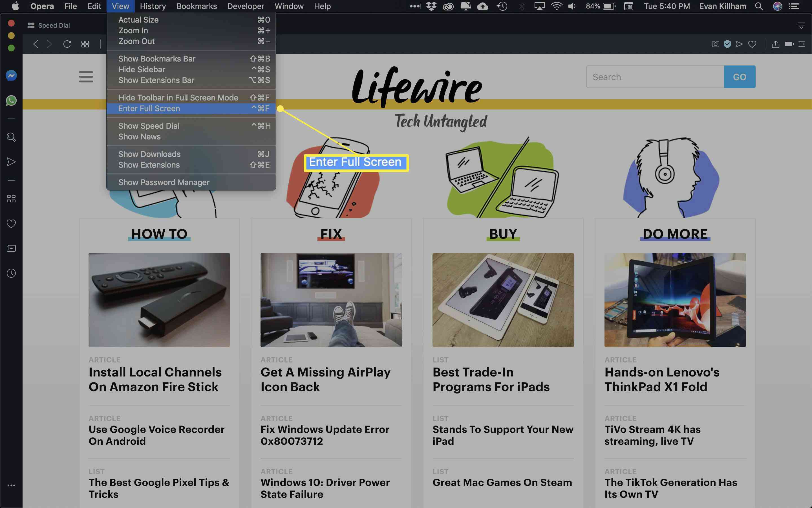This screenshot has height=508, width=812.
Task: Open the FIX category heading
Action: click(331, 234)
